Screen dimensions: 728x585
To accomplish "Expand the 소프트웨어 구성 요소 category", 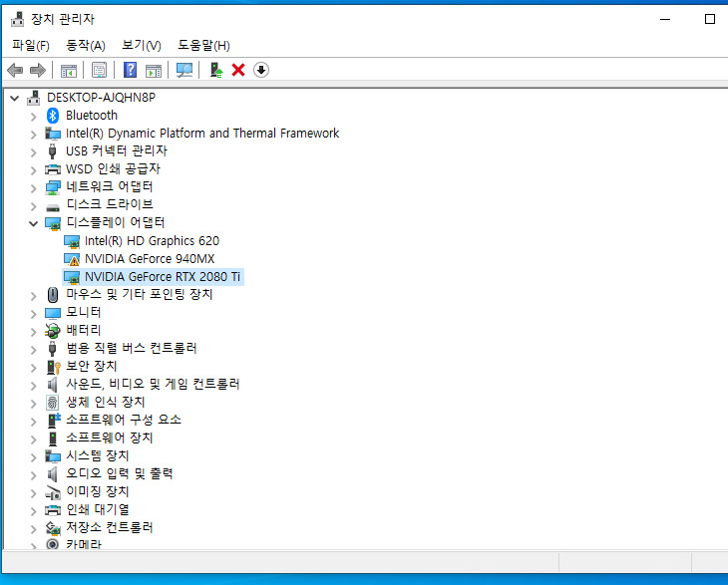I will click(x=33, y=422).
